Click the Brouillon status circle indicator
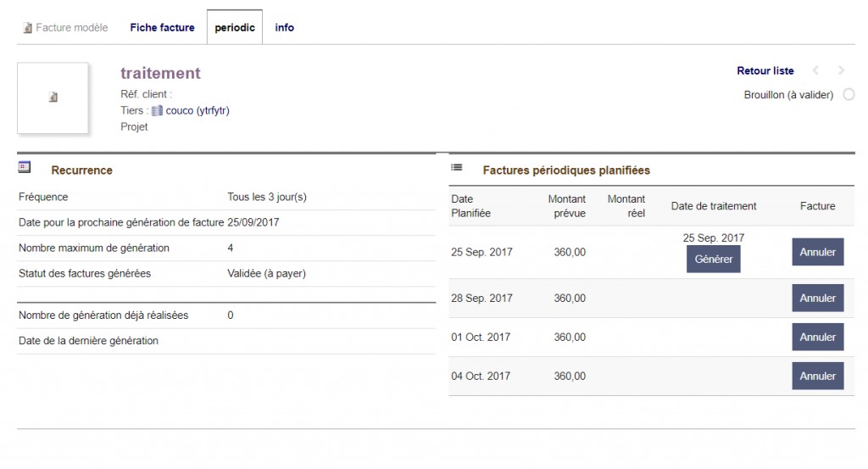The width and height of the screenshot is (868, 469). (849, 95)
